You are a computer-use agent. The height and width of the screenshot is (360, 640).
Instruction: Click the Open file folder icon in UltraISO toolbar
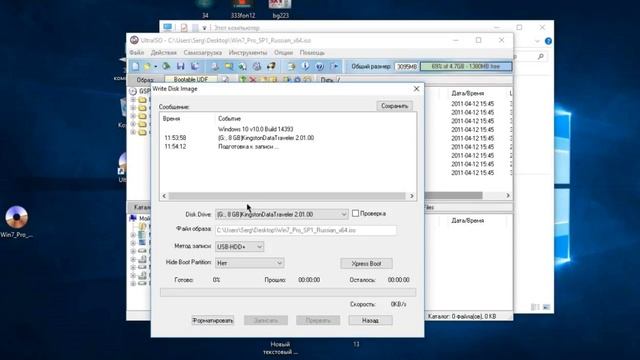147,66
